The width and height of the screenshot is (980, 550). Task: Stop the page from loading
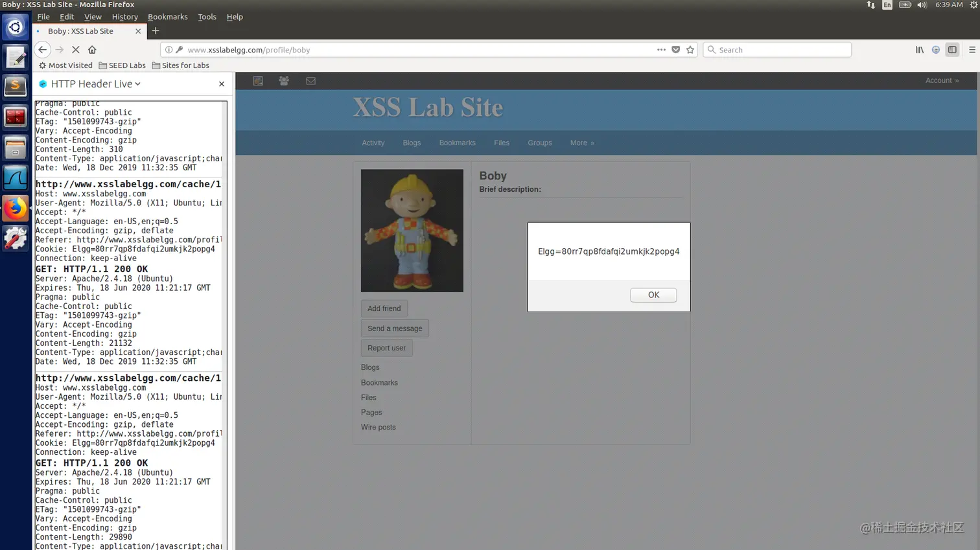(x=76, y=50)
